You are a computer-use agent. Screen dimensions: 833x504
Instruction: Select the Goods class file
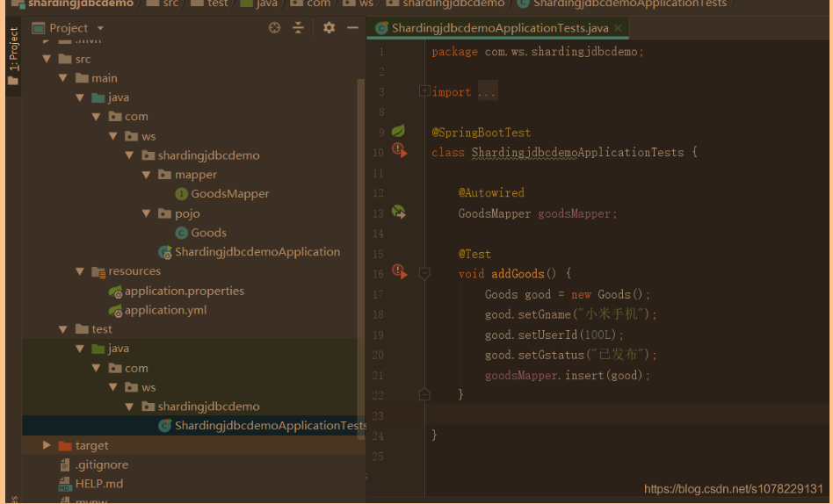tap(209, 233)
